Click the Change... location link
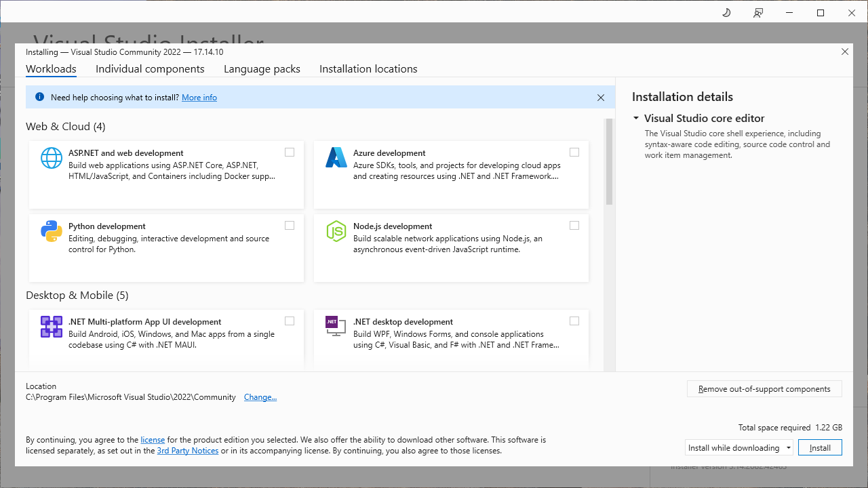Viewport: 868px width, 488px height. pos(260,397)
